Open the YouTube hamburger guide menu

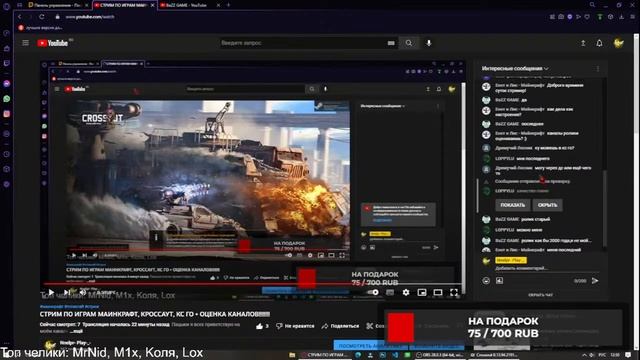coord(25,43)
